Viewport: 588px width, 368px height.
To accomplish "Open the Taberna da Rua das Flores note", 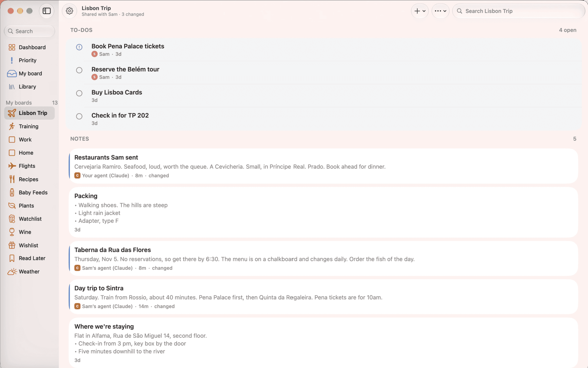I will 323,258.
